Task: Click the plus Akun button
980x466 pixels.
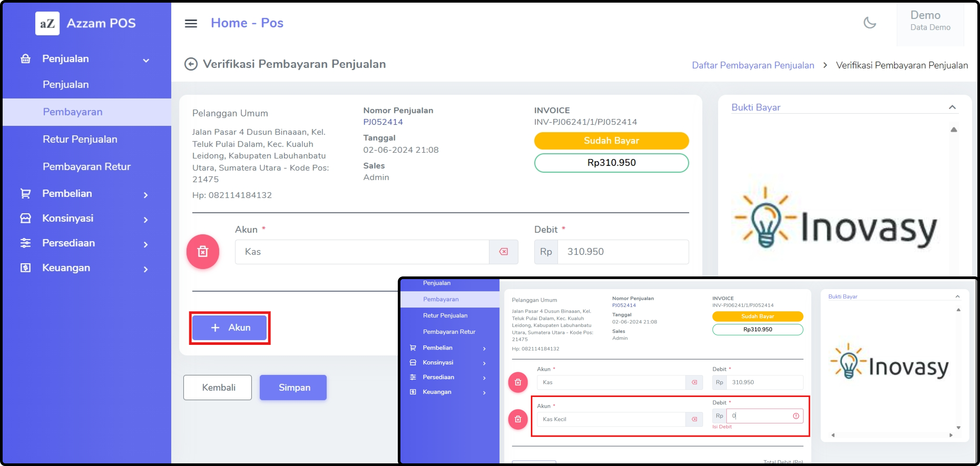Action: click(229, 328)
